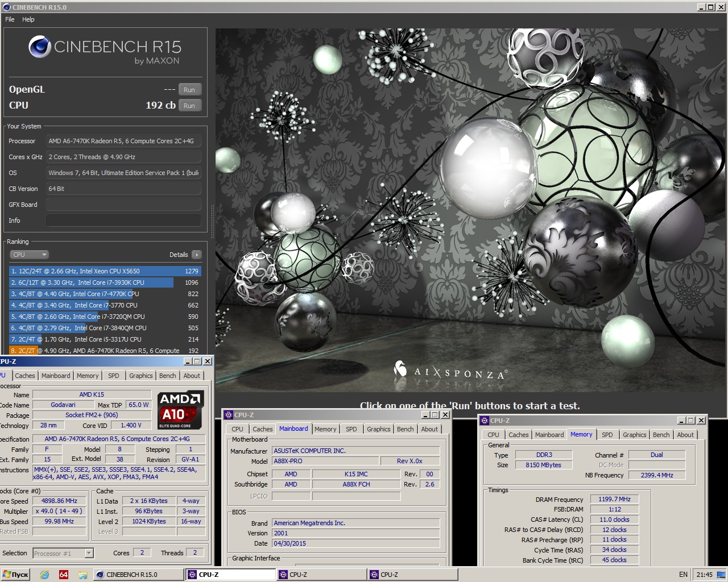728x582 pixels.
Task: Launch Internet Explorer from the taskbar
Action: (44, 575)
